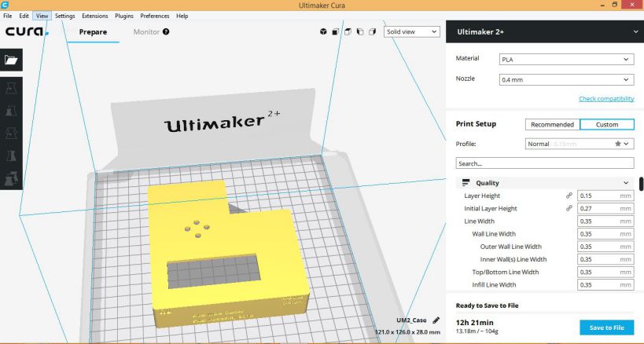Select the Scale tool in left toolbar

click(11, 111)
